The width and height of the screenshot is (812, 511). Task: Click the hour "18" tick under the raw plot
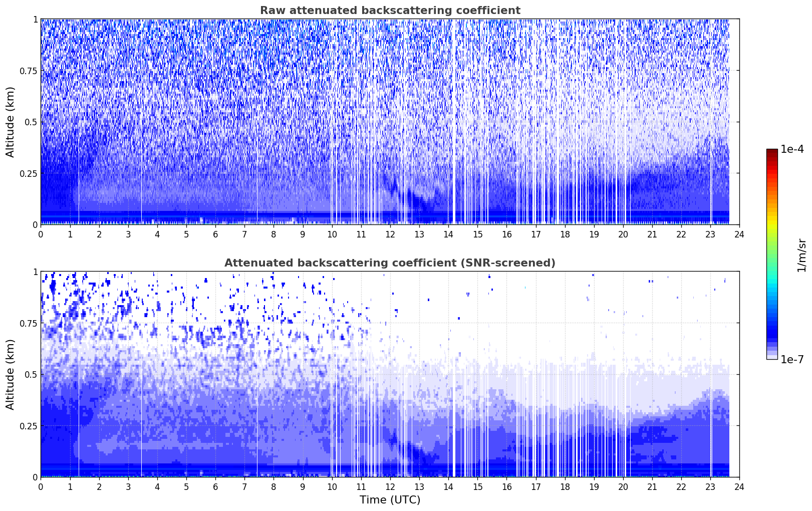pyautogui.click(x=565, y=234)
